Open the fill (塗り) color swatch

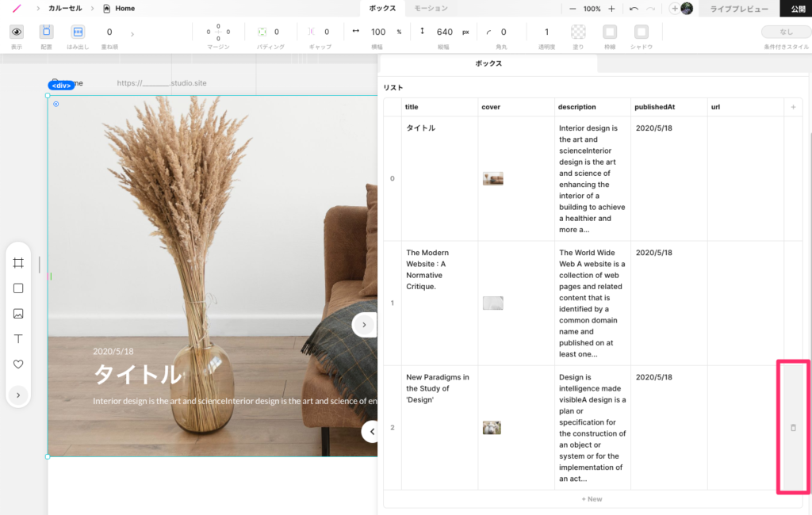click(578, 32)
